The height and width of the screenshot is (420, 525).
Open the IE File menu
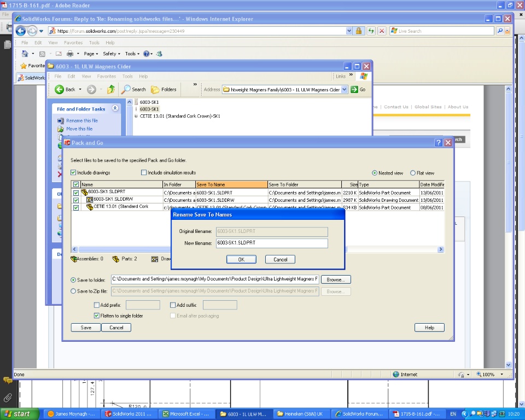pos(25,43)
